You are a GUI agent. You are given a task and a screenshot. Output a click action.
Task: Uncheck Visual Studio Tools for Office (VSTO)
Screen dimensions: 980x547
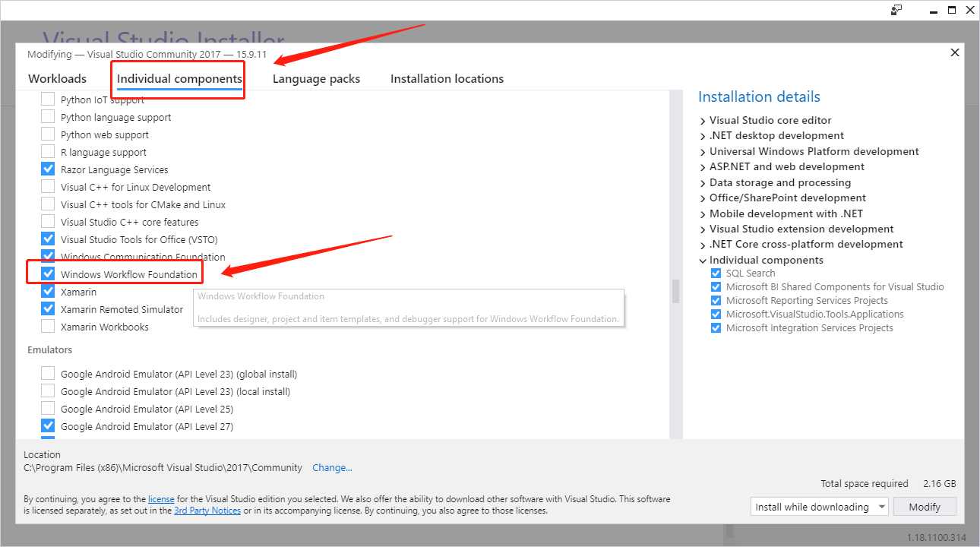[48, 239]
